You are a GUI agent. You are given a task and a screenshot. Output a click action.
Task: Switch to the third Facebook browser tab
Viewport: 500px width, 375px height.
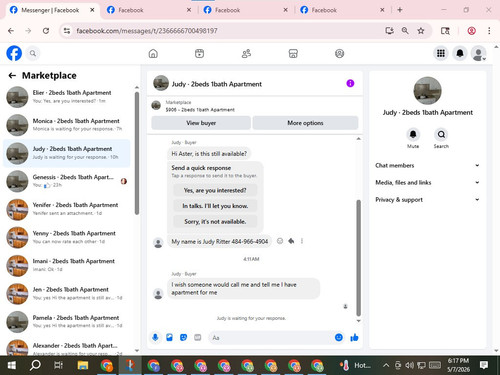246,10
